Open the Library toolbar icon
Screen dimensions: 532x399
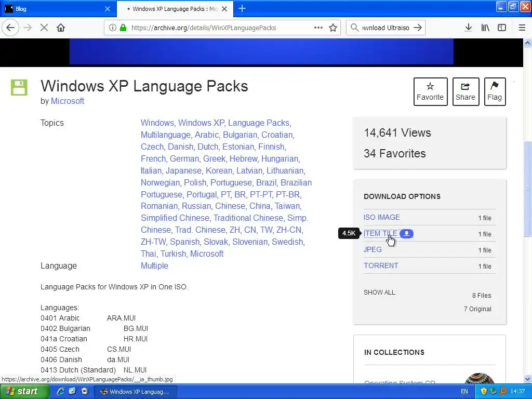point(486,28)
